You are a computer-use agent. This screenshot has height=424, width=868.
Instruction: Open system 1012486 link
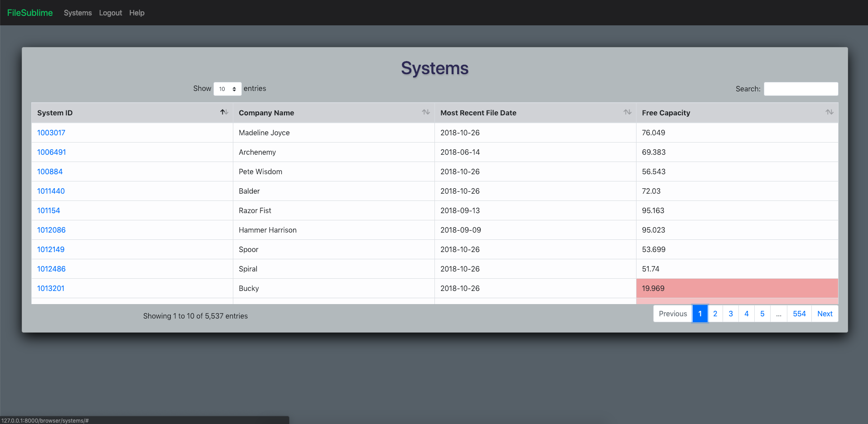(x=51, y=269)
